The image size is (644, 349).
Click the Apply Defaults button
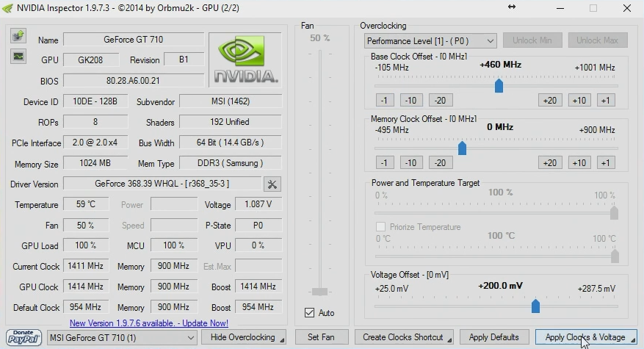point(493,337)
